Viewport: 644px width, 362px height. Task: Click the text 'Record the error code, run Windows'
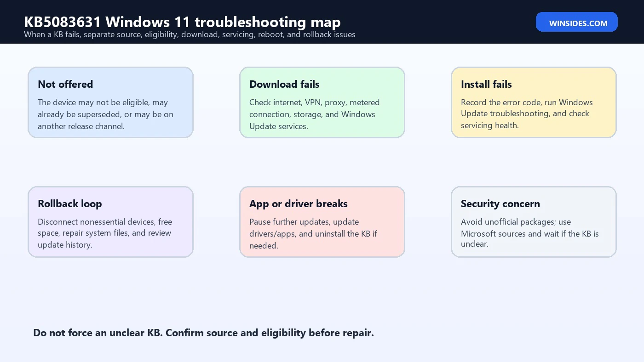(x=527, y=102)
